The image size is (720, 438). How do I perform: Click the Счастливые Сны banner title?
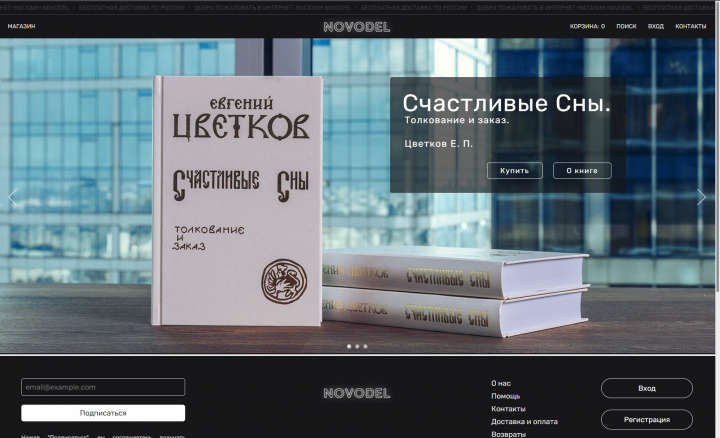point(506,103)
